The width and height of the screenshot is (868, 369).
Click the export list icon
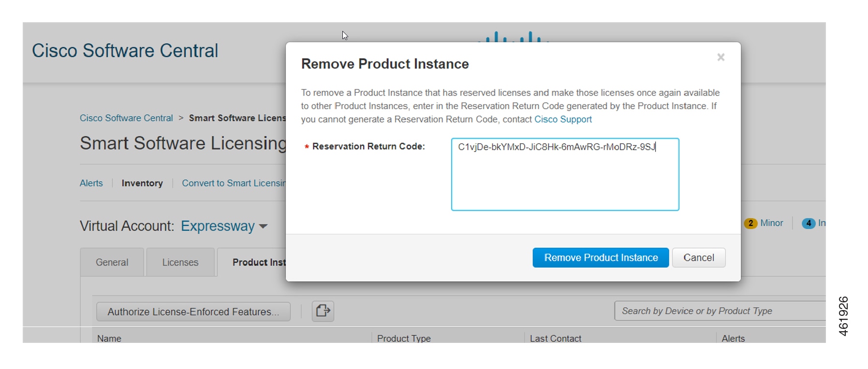323,311
